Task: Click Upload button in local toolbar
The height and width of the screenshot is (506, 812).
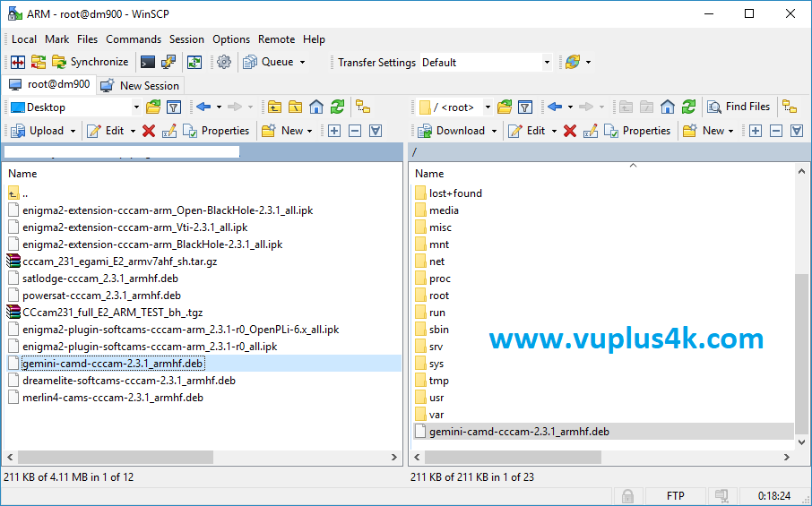Action: [38, 131]
